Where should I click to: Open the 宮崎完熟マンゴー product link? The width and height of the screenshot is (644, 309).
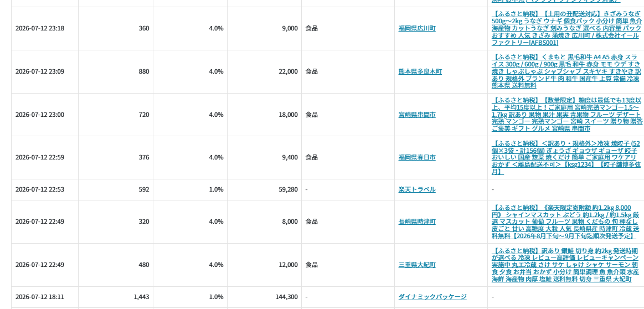[x=566, y=115]
